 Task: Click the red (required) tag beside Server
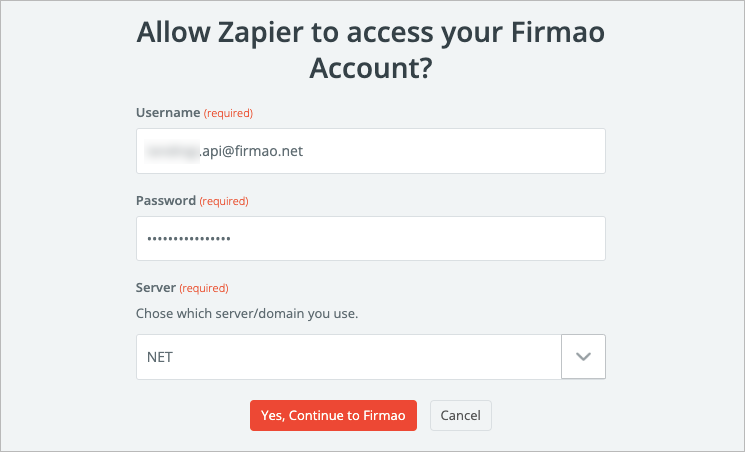[205, 289]
